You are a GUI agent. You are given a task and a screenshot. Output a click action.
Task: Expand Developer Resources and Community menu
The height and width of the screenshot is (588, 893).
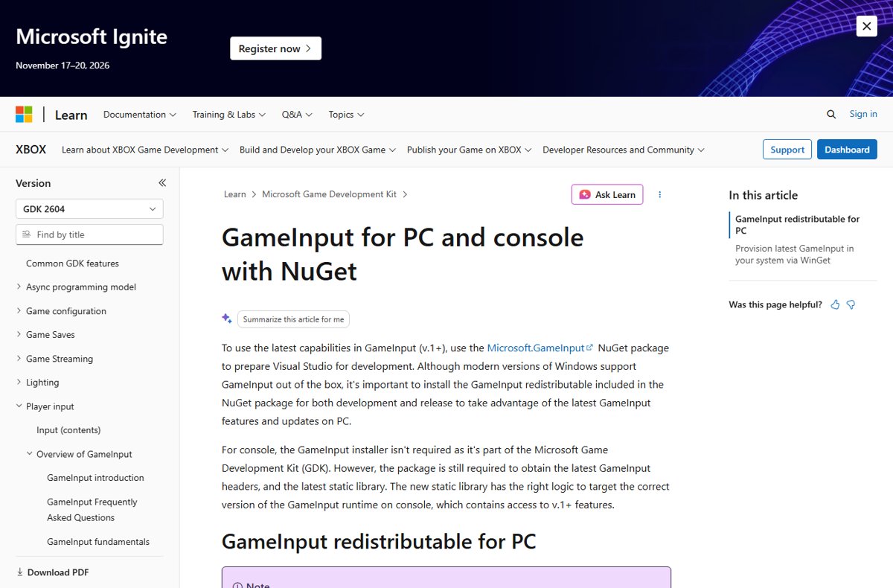(x=624, y=150)
